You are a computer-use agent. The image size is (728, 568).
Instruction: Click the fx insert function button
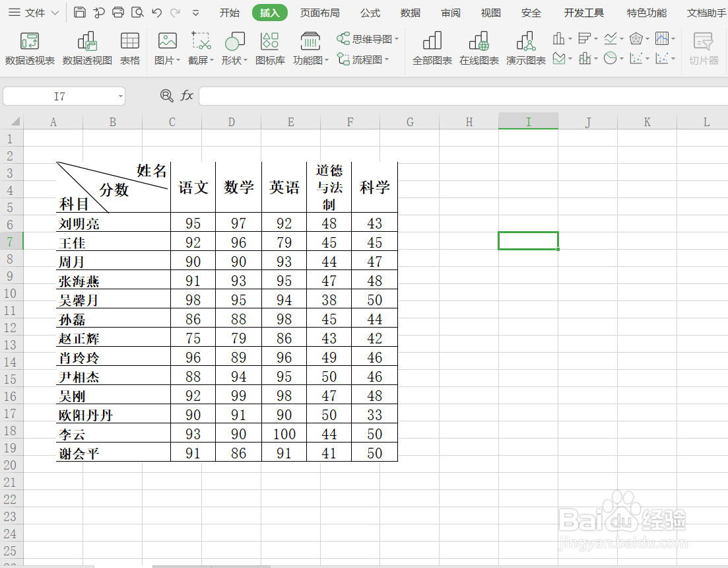[x=187, y=96]
